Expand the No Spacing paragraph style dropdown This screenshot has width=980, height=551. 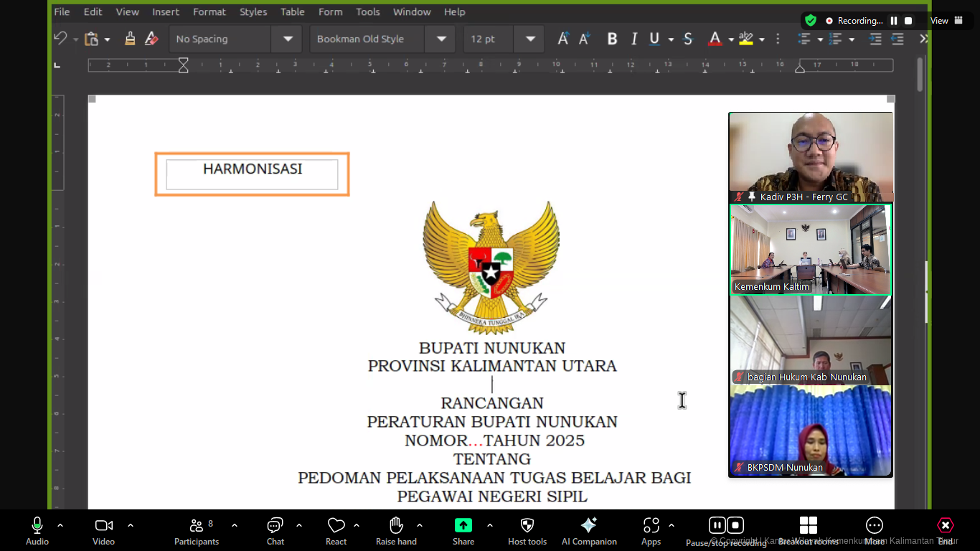[x=288, y=39]
